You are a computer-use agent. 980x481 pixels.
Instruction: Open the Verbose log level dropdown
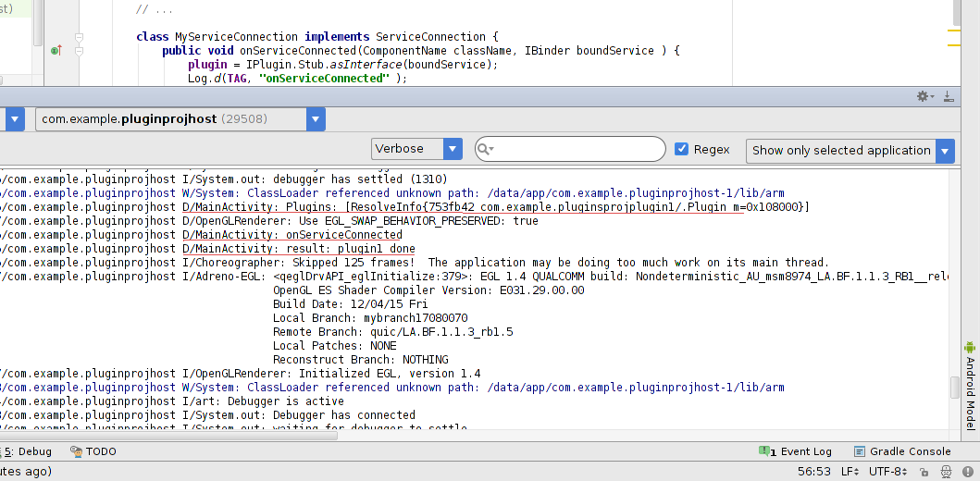click(416, 149)
